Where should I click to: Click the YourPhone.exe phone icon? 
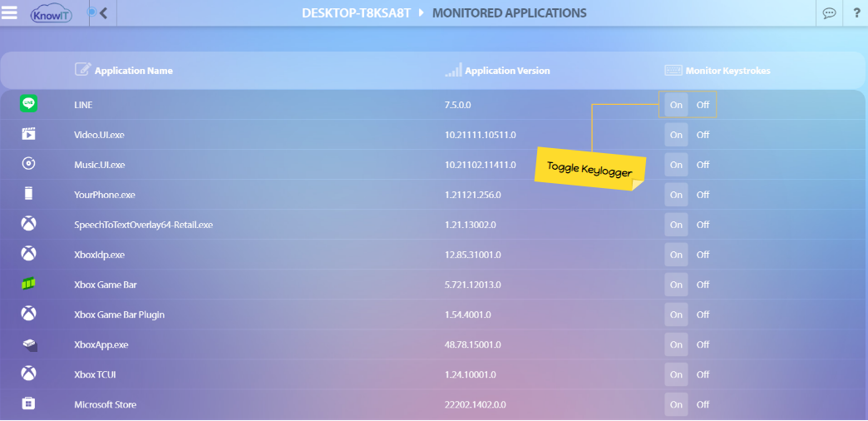[x=29, y=194]
